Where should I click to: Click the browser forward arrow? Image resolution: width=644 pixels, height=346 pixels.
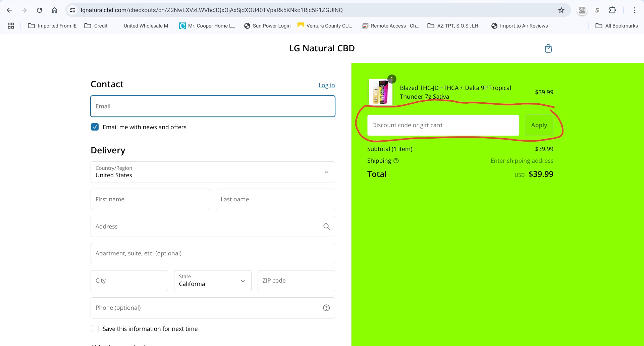pyautogui.click(x=24, y=10)
